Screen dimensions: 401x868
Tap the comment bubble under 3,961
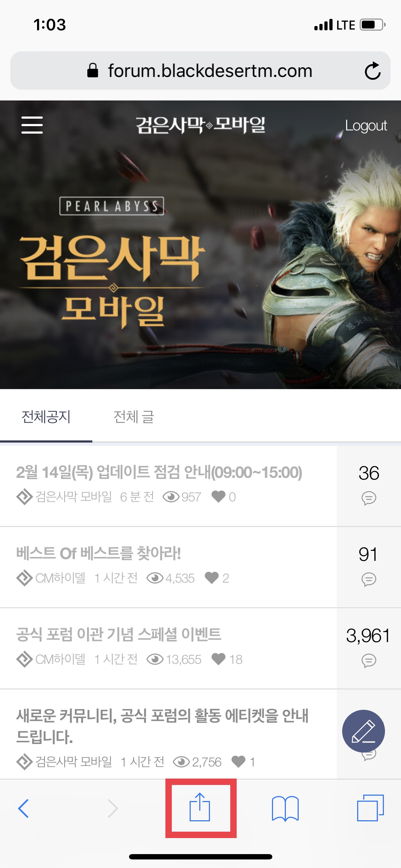(x=369, y=661)
